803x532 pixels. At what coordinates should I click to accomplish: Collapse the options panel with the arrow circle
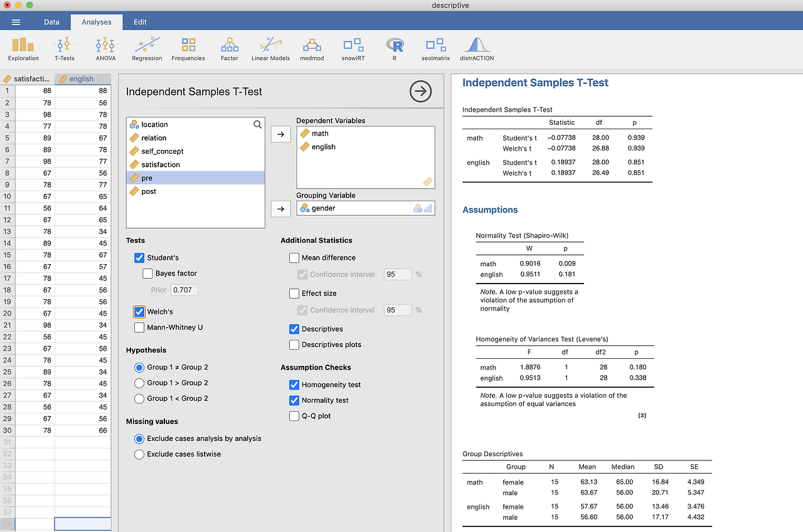click(421, 92)
